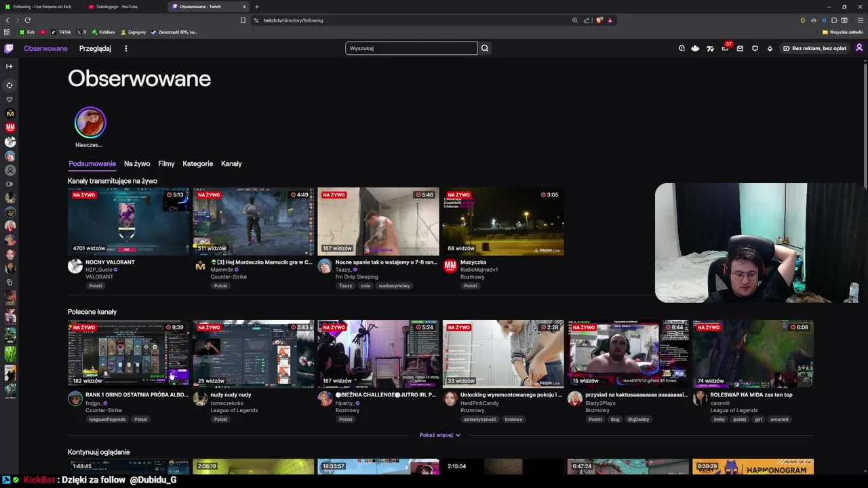
Task: Click the RadioMajnedv1 channel avatar
Action: 450,266
